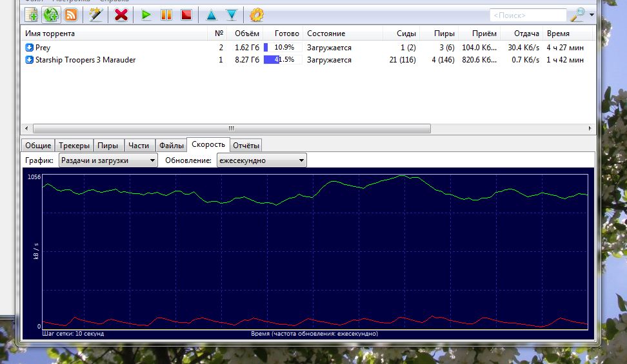Open the Файлы tab
Viewport: 627px width, 364px height.
pos(172,146)
